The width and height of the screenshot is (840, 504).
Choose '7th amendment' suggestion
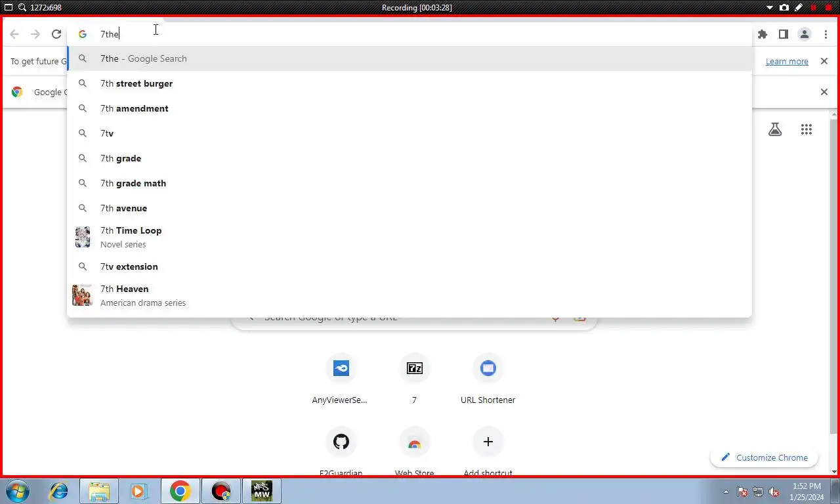[409, 108]
